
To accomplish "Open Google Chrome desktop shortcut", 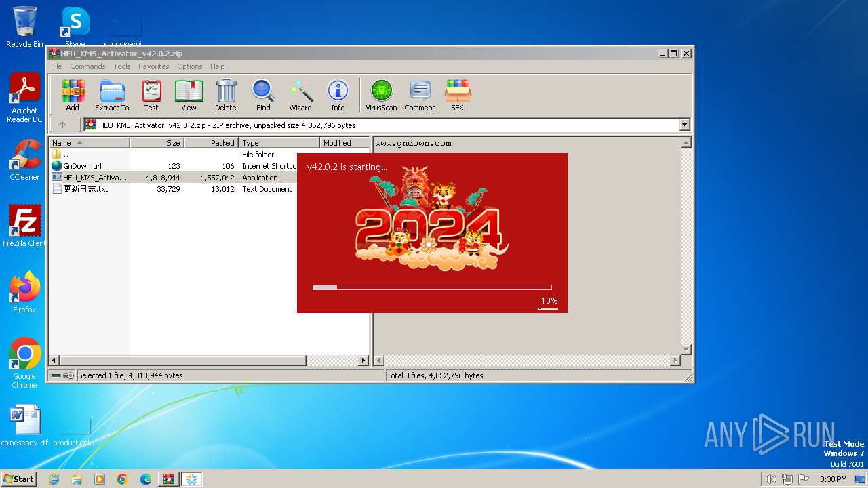I will click(24, 363).
